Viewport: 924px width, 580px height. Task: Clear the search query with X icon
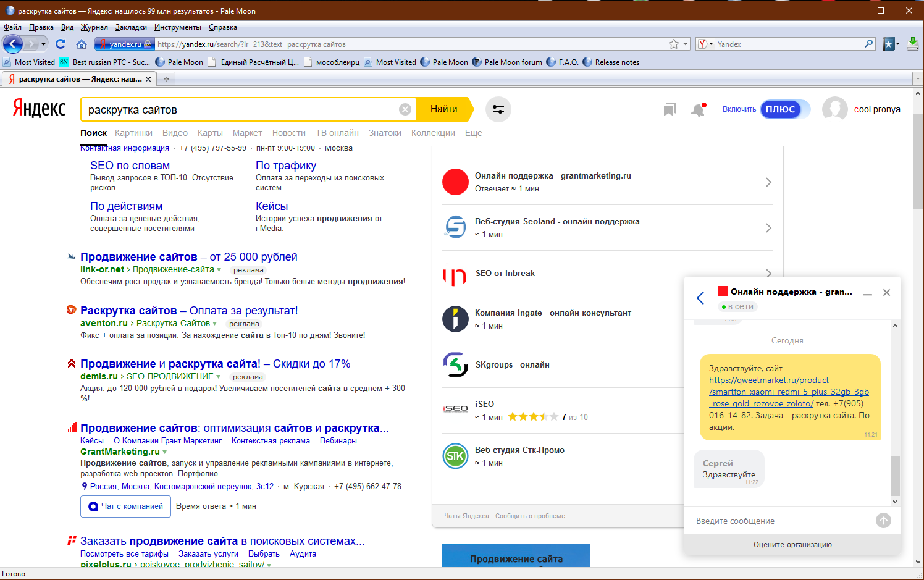pyautogui.click(x=405, y=109)
